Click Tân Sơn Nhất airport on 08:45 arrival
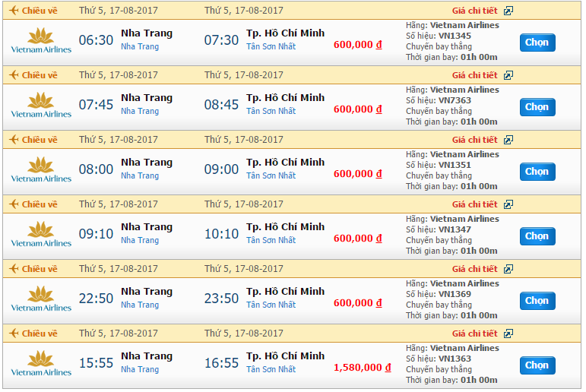 (x=271, y=112)
